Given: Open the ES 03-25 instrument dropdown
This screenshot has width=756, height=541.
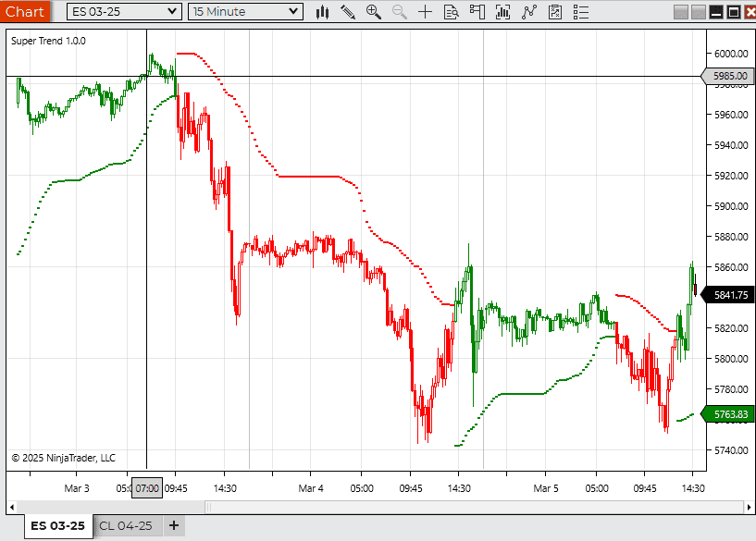Looking at the screenshot, I should point(124,12).
